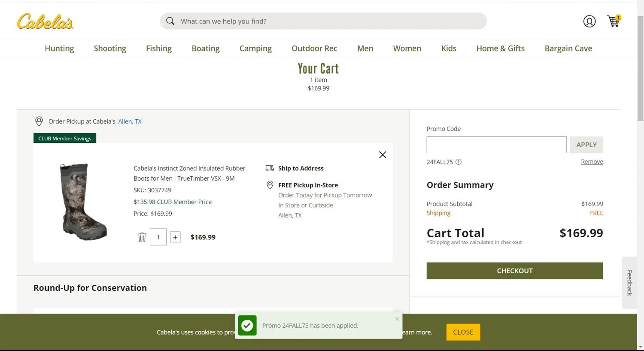Change store via Allen, TX link
644x351 pixels.
(130, 121)
